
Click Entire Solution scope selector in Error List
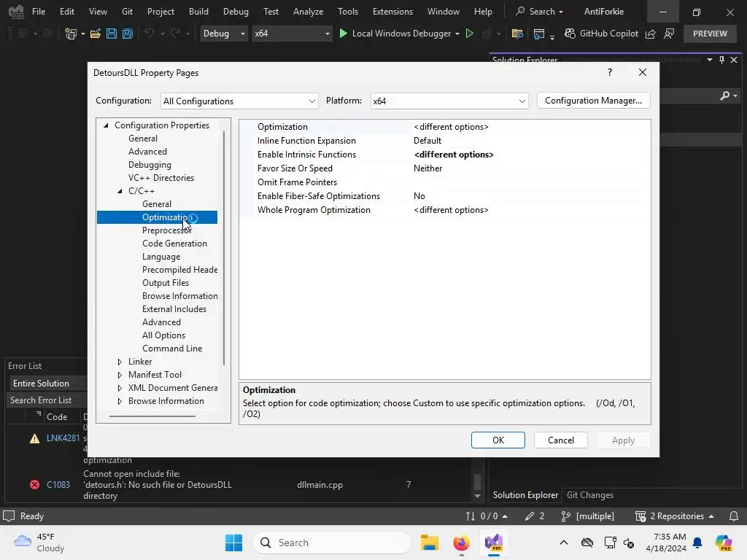48,383
